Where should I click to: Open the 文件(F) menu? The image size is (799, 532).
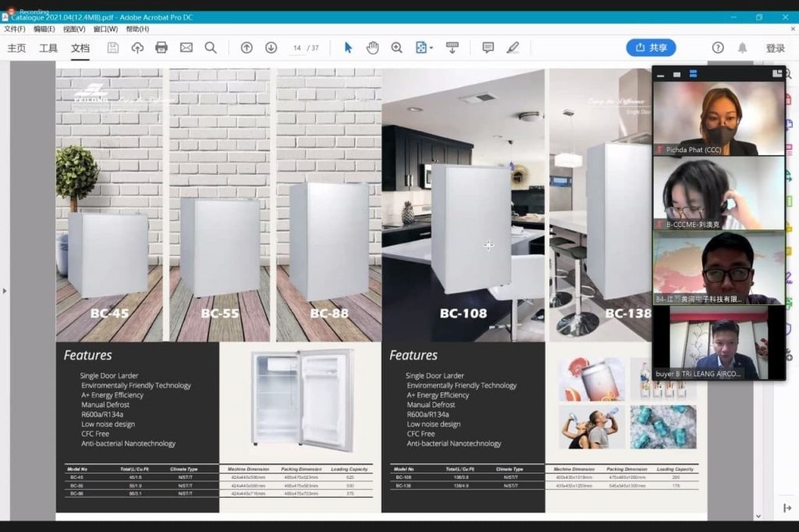[x=14, y=29]
